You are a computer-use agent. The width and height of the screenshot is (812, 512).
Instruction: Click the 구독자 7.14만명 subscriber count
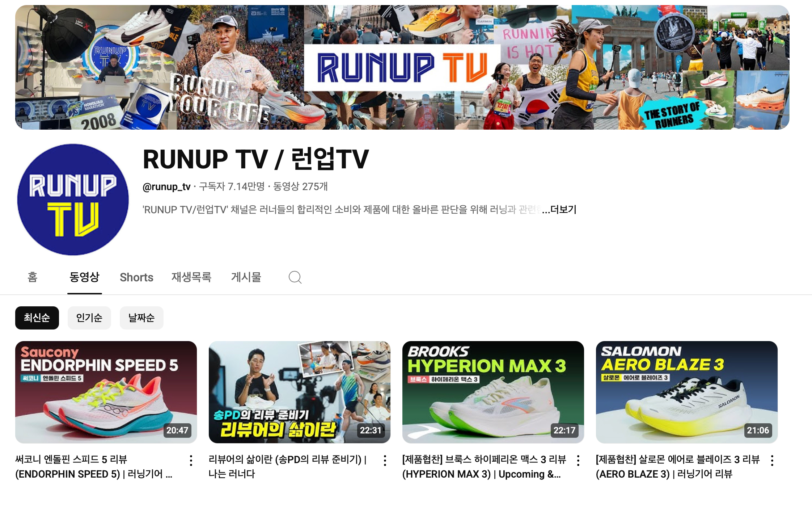[232, 186]
